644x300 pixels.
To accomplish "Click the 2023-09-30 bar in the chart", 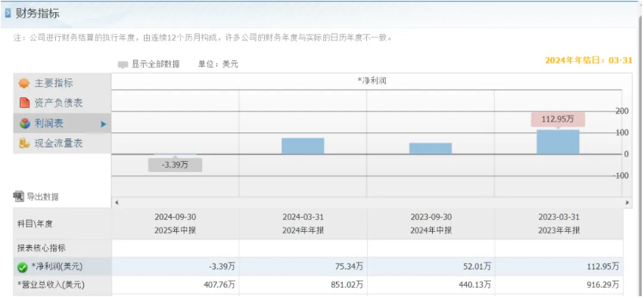I will tap(431, 149).
